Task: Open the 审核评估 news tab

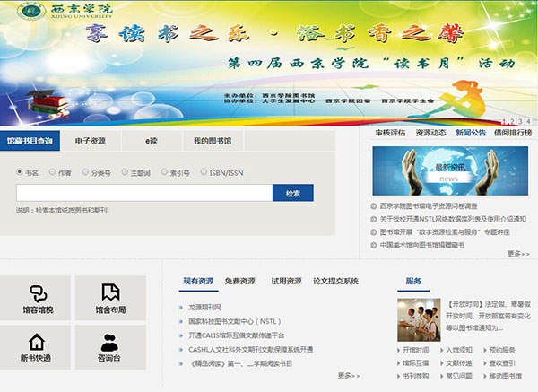Action: (x=390, y=133)
